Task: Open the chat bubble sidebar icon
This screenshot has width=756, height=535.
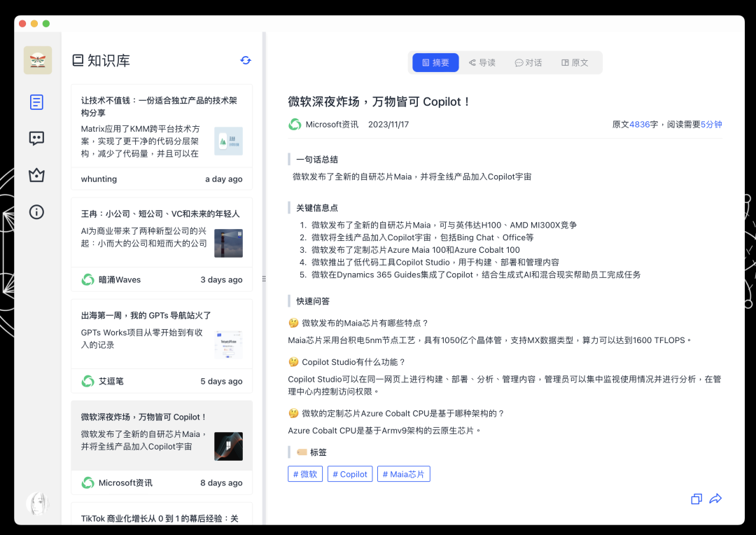Action: pos(36,139)
